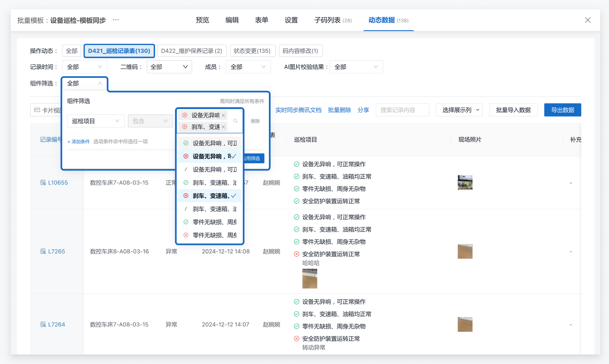609x364 pixels.
Task: Click 2024-12-12 14:08 timestamp cell
Action: (226, 251)
